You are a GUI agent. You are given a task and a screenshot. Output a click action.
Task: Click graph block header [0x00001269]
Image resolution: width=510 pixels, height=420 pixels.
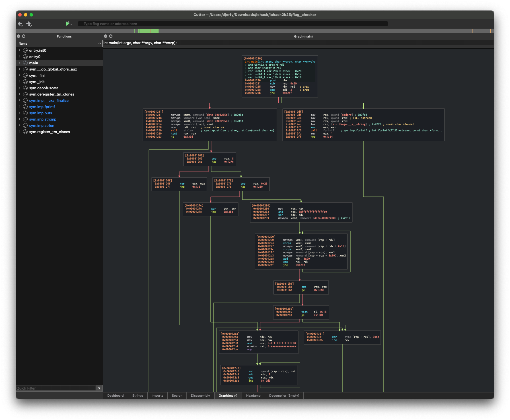(194, 156)
